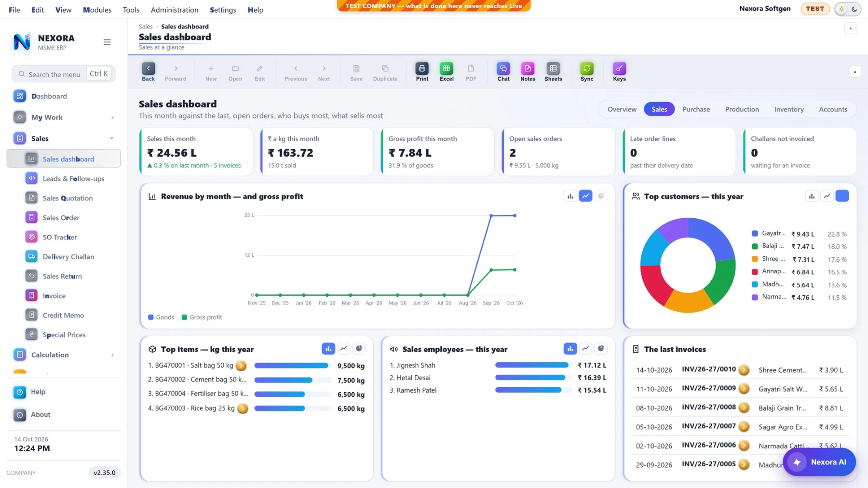Viewport: 868px width, 488px height.
Task: Click the Goods legend swatch
Action: pos(151,317)
